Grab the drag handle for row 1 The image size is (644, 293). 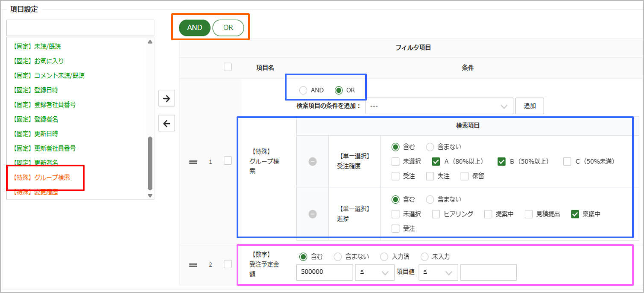tap(193, 162)
